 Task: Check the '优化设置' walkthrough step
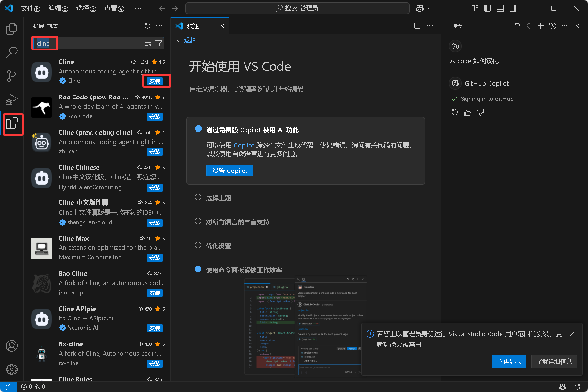tap(198, 245)
